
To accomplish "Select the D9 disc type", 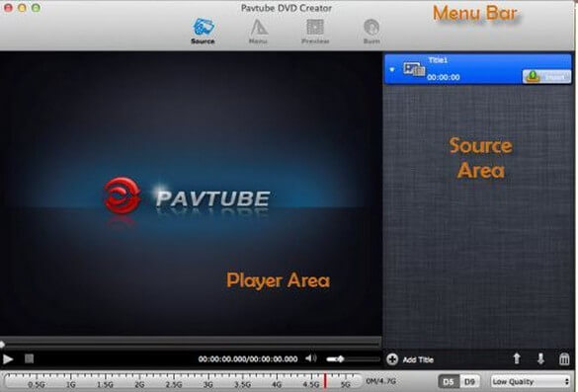I will (x=469, y=382).
